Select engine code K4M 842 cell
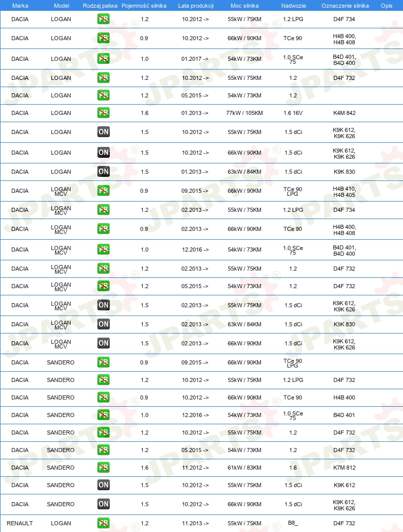 (344, 113)
